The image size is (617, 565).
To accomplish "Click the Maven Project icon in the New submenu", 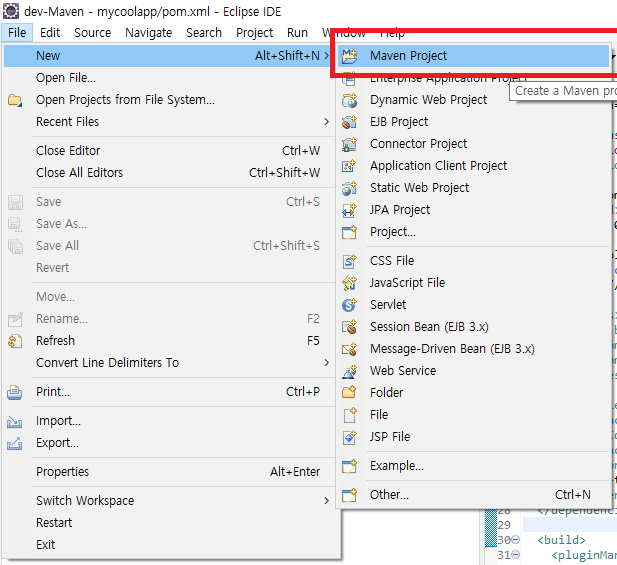I will [x=349, y=56].
